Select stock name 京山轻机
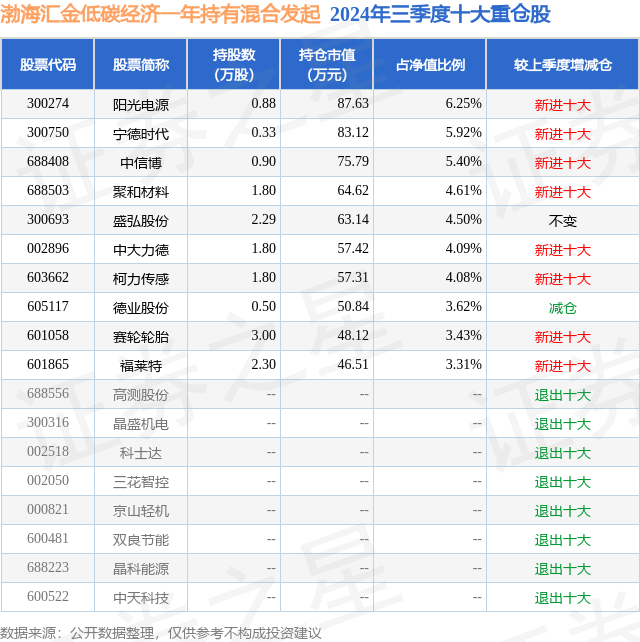The width and height of the screenshot is (640, 642). click(x=141, y=512)
